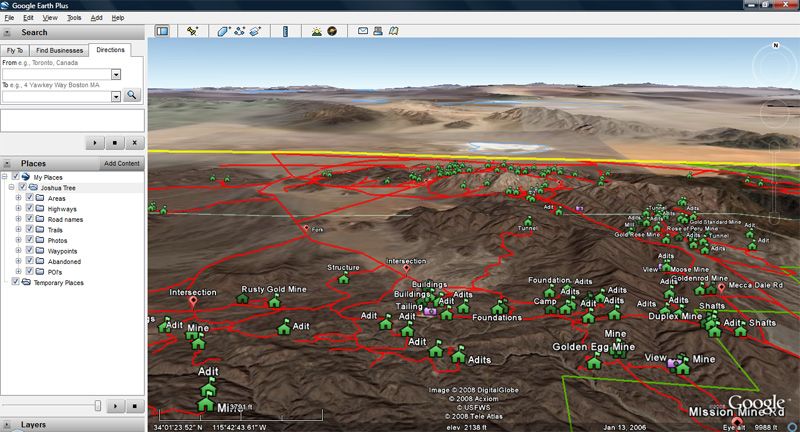The image size is (800, 432).
Task: Expand the Highways folder
Action: coord(18,209)
